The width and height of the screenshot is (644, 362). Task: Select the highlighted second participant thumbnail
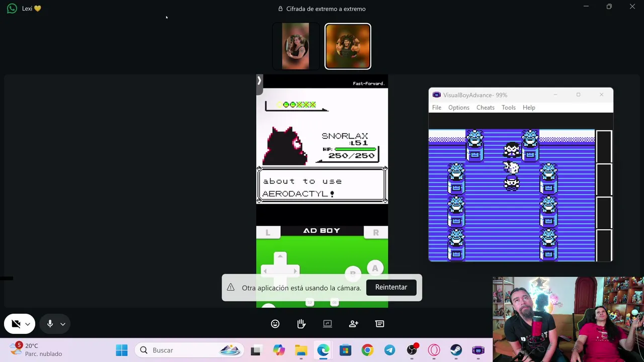pos(348,46)
